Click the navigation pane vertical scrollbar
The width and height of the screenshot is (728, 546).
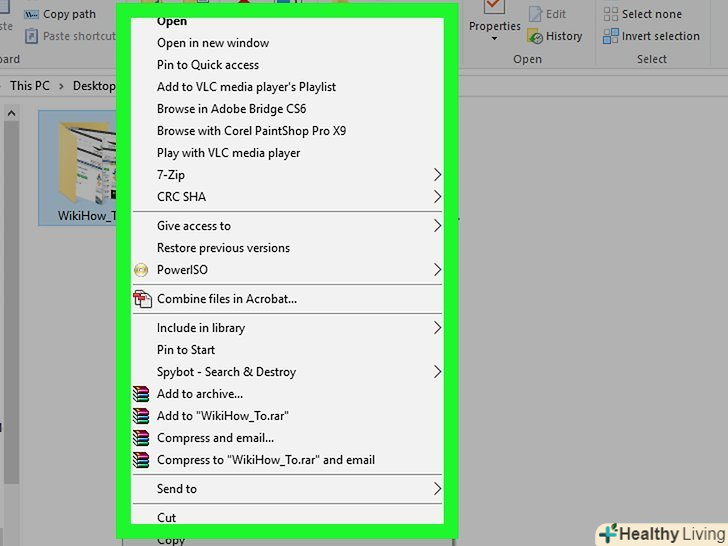coord(12,302)
